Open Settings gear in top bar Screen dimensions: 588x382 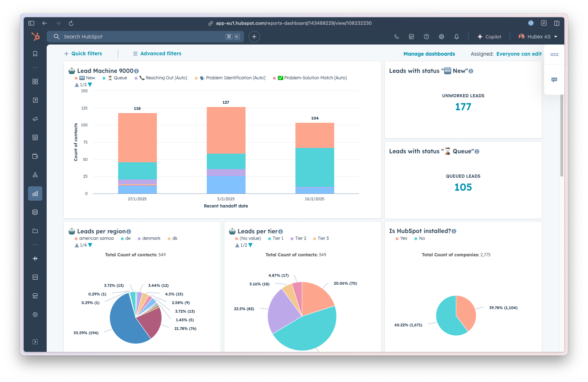coord(442,37)
